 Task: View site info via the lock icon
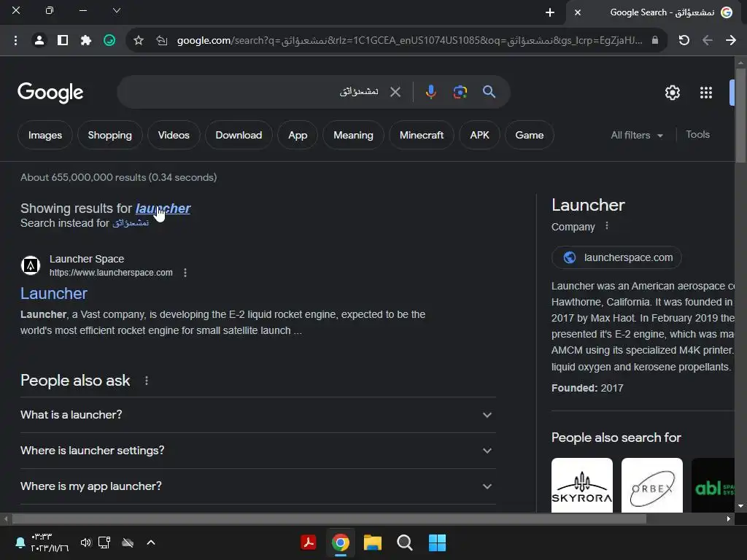(655, 41)
